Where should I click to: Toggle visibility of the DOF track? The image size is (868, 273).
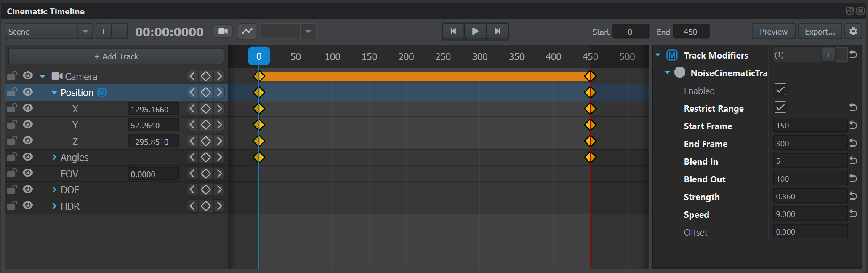click(28, 189)
